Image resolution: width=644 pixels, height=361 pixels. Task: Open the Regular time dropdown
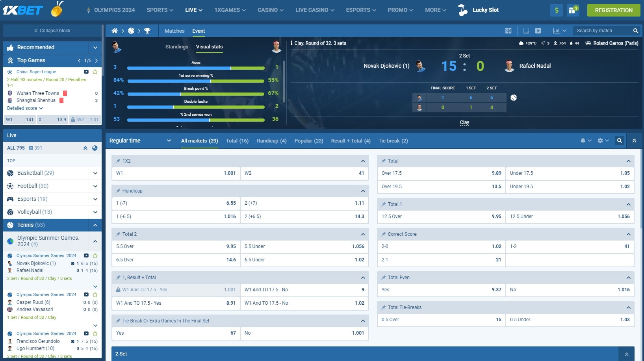click(140, 141)
